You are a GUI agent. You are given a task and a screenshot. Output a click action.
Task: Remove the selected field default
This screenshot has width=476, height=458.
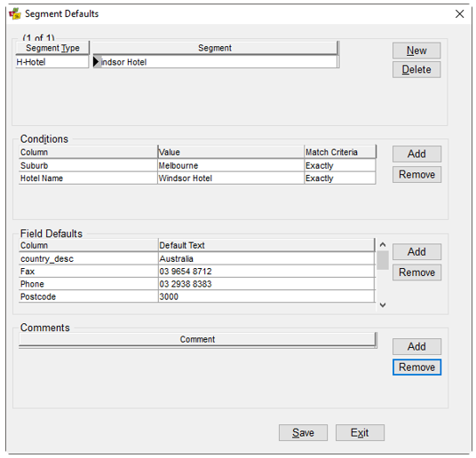pos(416,272)
